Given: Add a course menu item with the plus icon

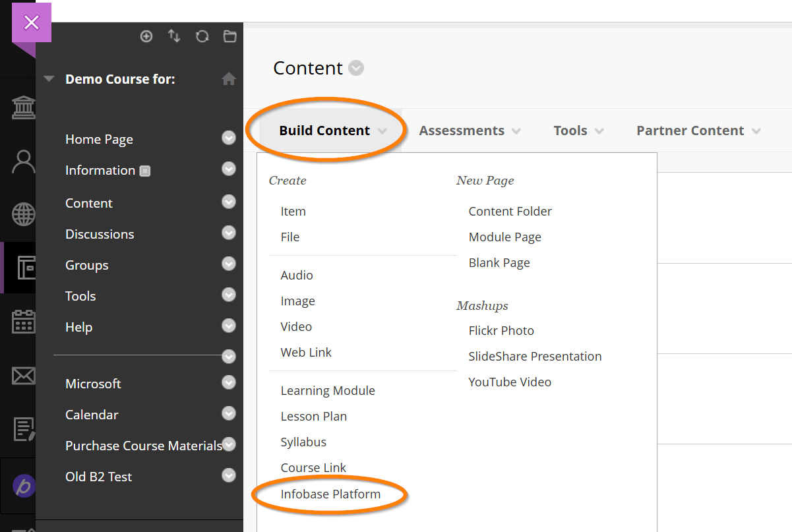Looking at the screenshot, I should pyautogui.click(x=146, y=36).
